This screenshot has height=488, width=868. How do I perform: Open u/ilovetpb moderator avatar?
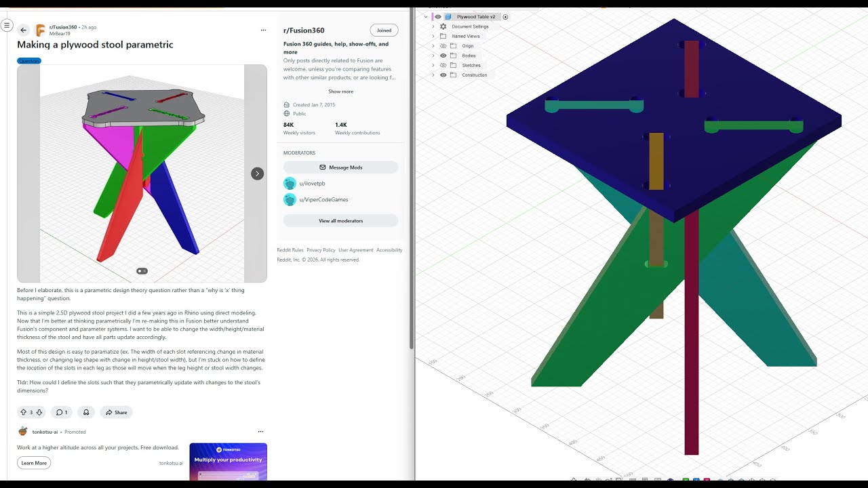[290, 184]
